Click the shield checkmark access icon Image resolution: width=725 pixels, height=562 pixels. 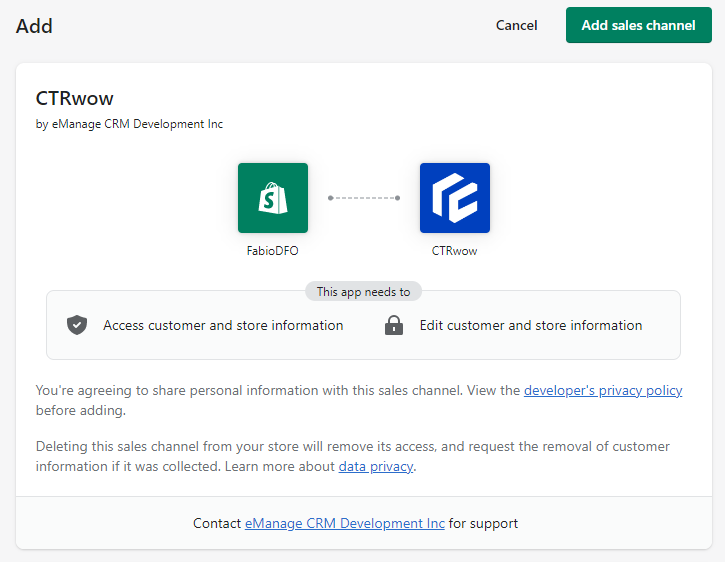pyautogui.click(x=77, y=325)
